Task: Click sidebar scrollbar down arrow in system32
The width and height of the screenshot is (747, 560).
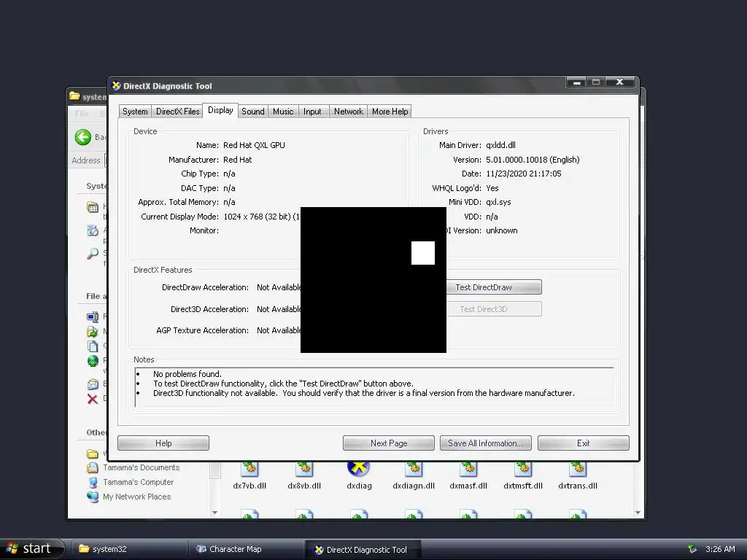Action: tap(215, 513)
